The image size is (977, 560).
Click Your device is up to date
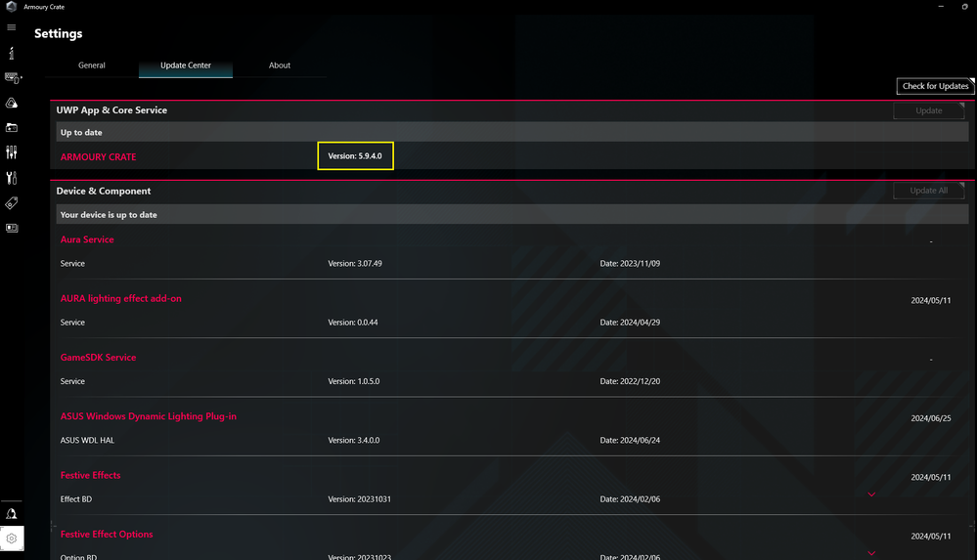[x=109, y=215]
